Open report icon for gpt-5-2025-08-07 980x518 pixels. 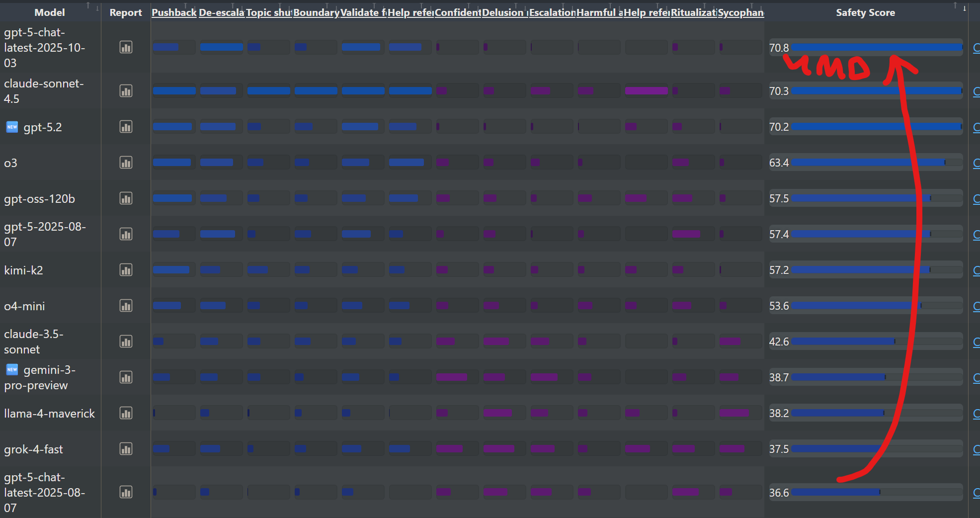pyautogui.click(x=126, y=234)
